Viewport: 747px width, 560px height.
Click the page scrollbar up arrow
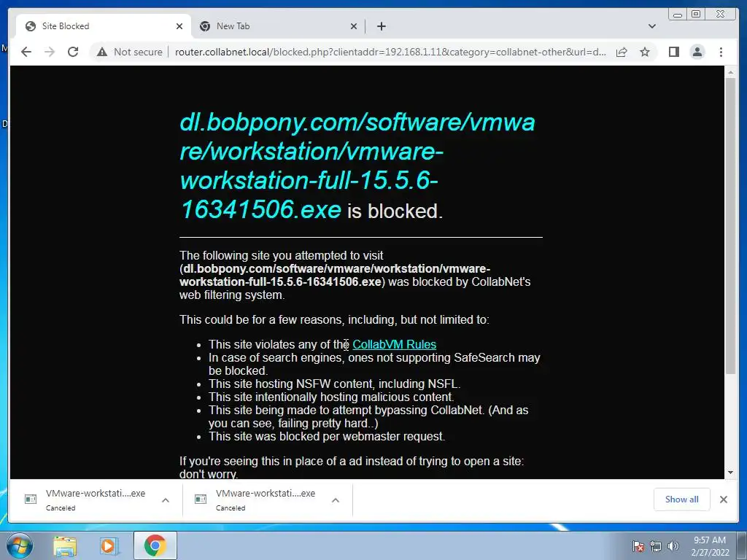[730, 72]
